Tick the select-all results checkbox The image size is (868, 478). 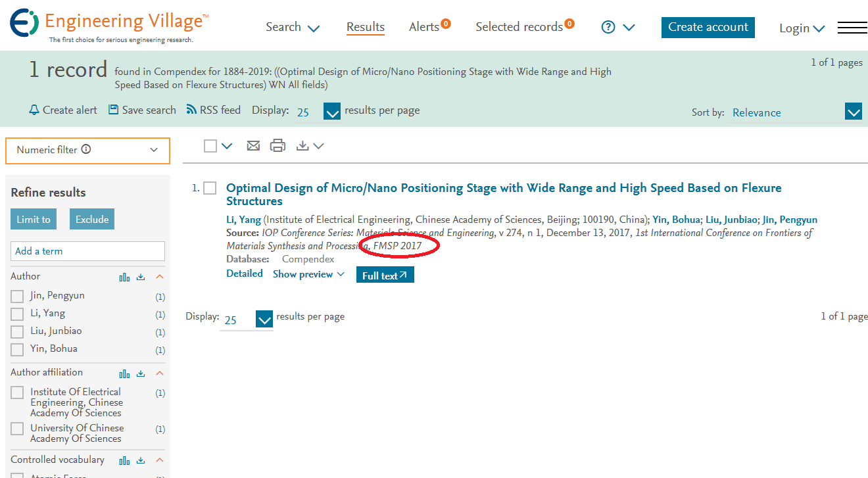(210, 146)
